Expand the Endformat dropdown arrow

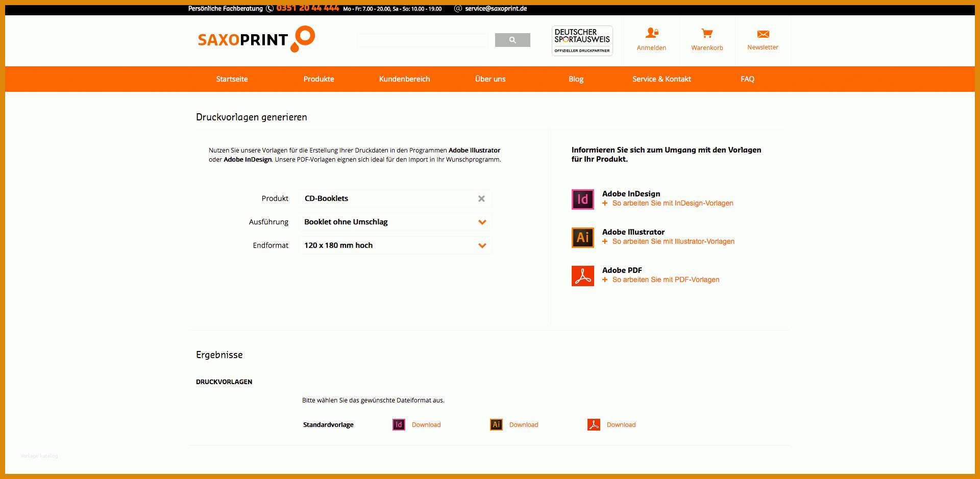coord(482,245)
